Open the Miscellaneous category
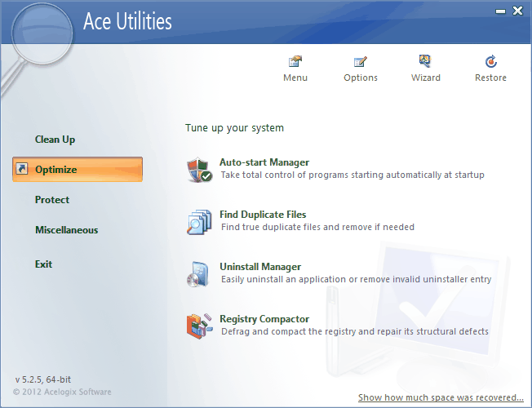The height and width of the screenshot is (408, 532). tap(66, 230)
